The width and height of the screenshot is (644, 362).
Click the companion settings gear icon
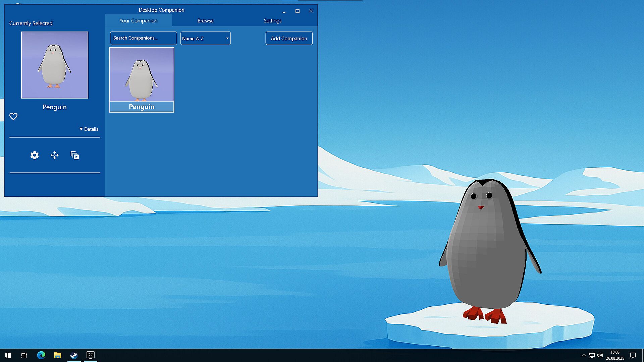[35, 155]
